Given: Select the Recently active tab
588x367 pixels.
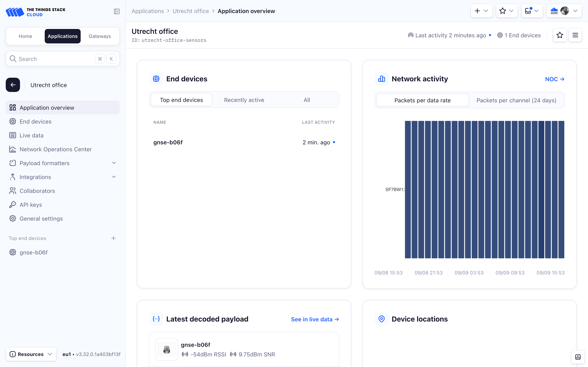Looking at the screenshot, I should (244, 100).
